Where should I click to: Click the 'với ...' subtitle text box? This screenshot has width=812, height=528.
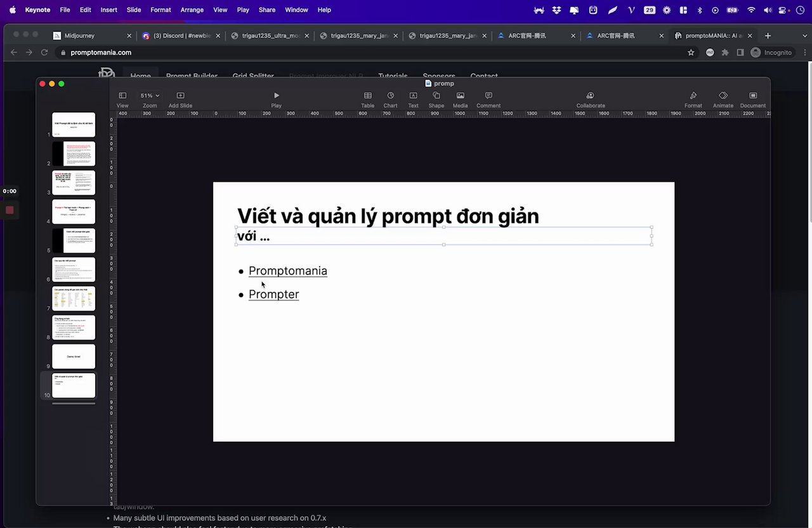pos(443,236)
